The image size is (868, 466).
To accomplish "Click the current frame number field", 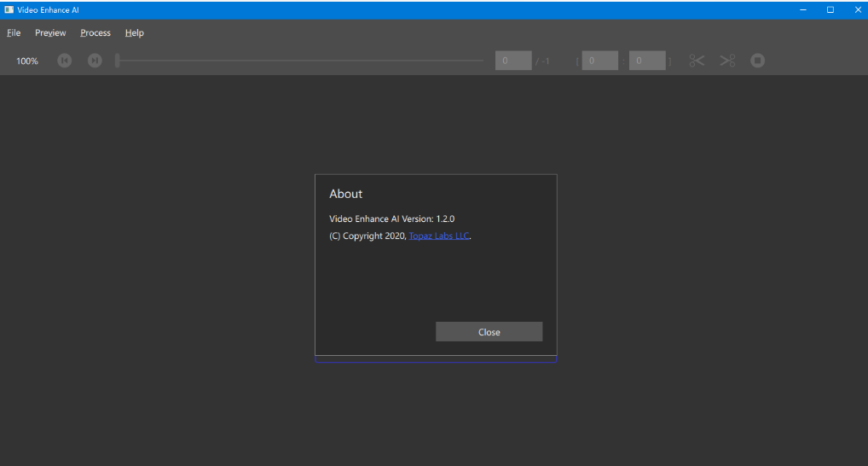I will pyautogui.click(x=513, y=61).
